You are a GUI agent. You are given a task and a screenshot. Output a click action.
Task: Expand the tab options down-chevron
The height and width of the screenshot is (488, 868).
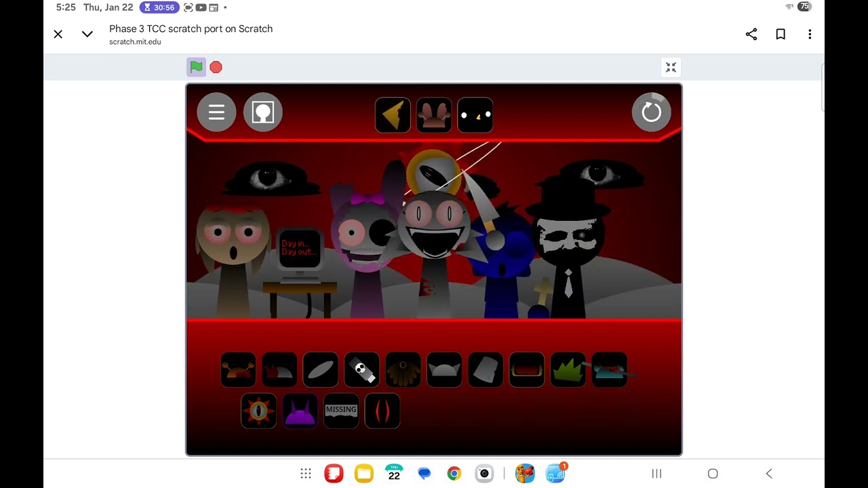pyautogui.click(x=87, y=34)
